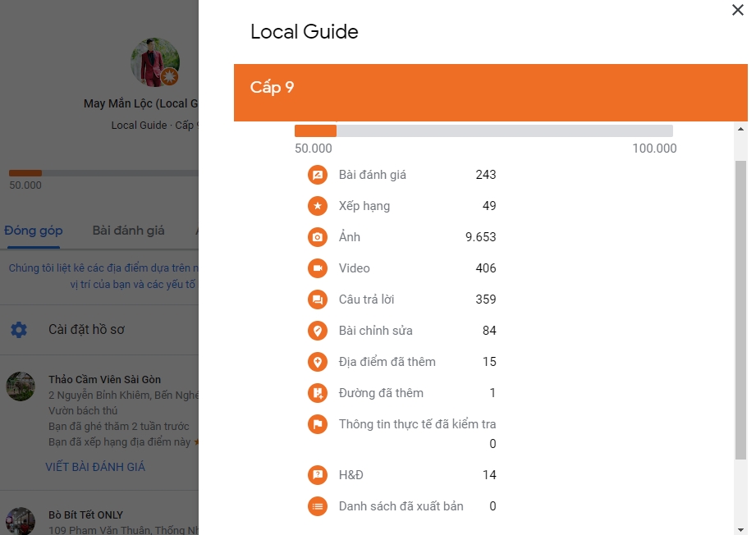Click the Bài chỉnh sửa stat label

click(x=376, y=331)
